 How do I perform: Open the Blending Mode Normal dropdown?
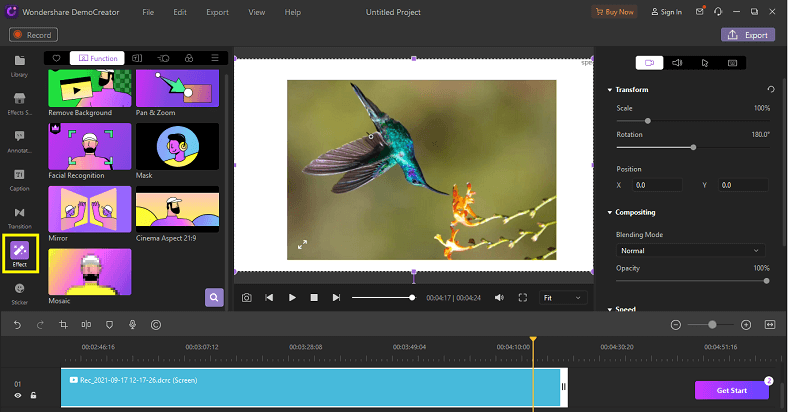690,250
